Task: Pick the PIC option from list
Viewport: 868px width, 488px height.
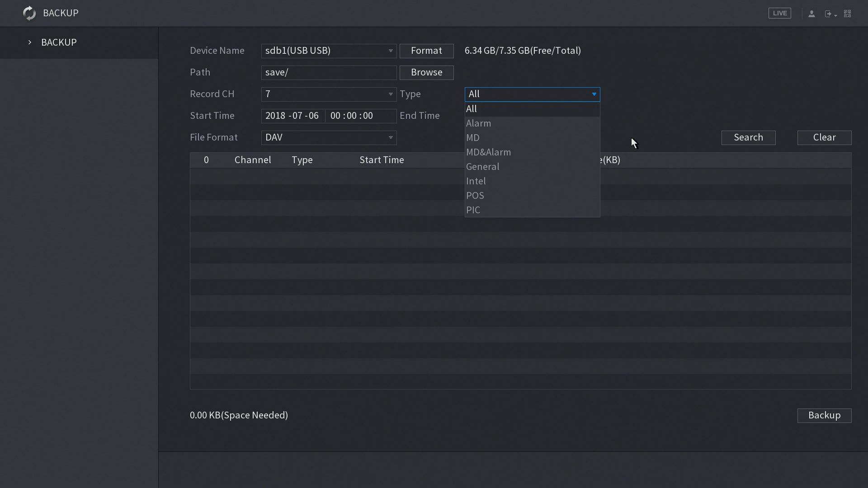Action: pos(473,210)
